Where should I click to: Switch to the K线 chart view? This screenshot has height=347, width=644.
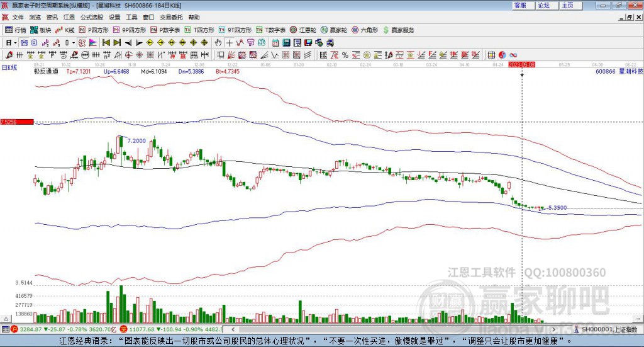tap(65, 30)
